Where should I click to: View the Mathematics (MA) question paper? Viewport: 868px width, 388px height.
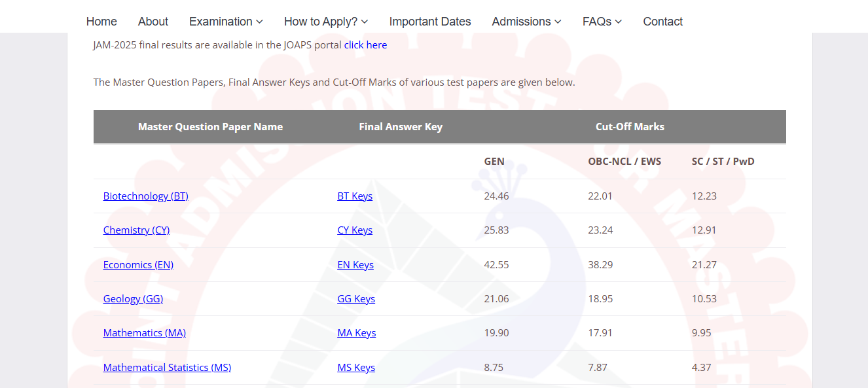[144, 332]
